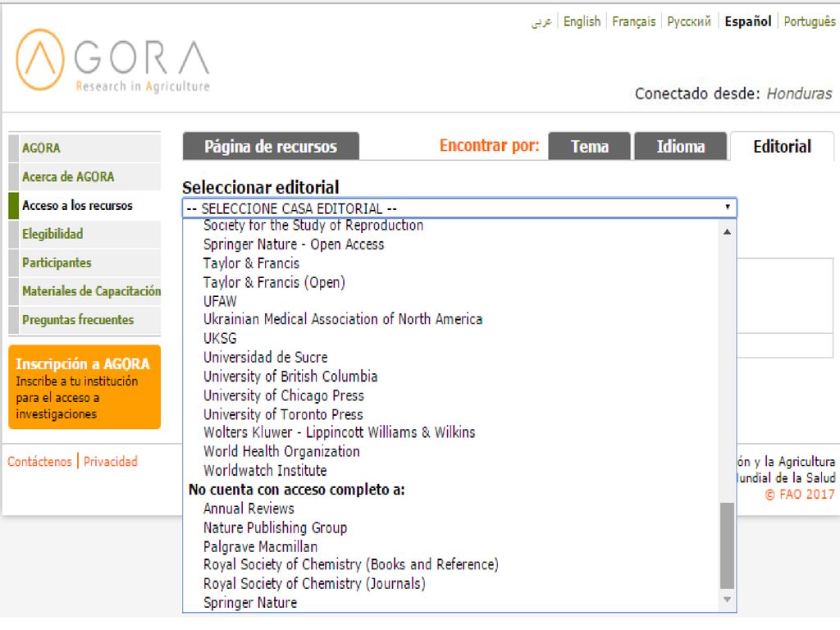Open Elegibilidad sidebar item
840x630 pixels.
85,234
